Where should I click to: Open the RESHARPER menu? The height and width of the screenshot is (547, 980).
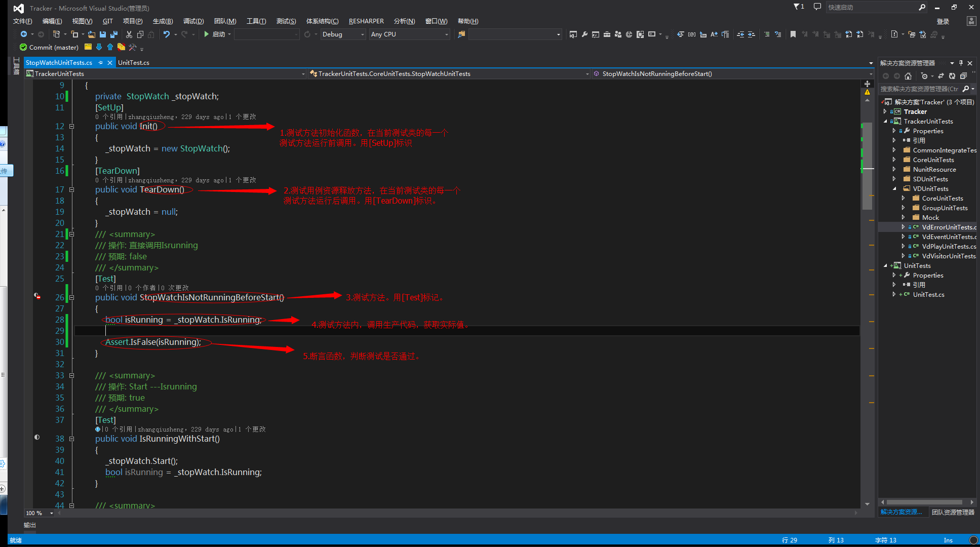(366, 21)
